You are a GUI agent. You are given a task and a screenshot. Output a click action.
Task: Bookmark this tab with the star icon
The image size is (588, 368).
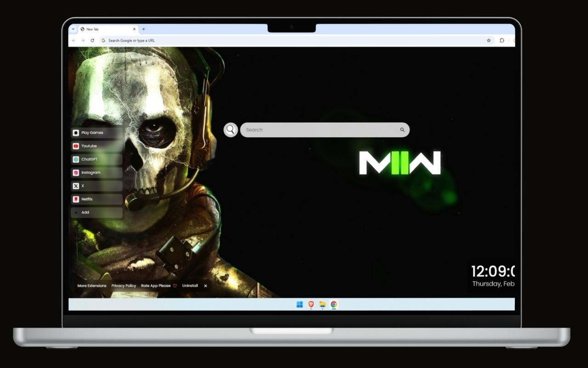(x=489, y=40)
